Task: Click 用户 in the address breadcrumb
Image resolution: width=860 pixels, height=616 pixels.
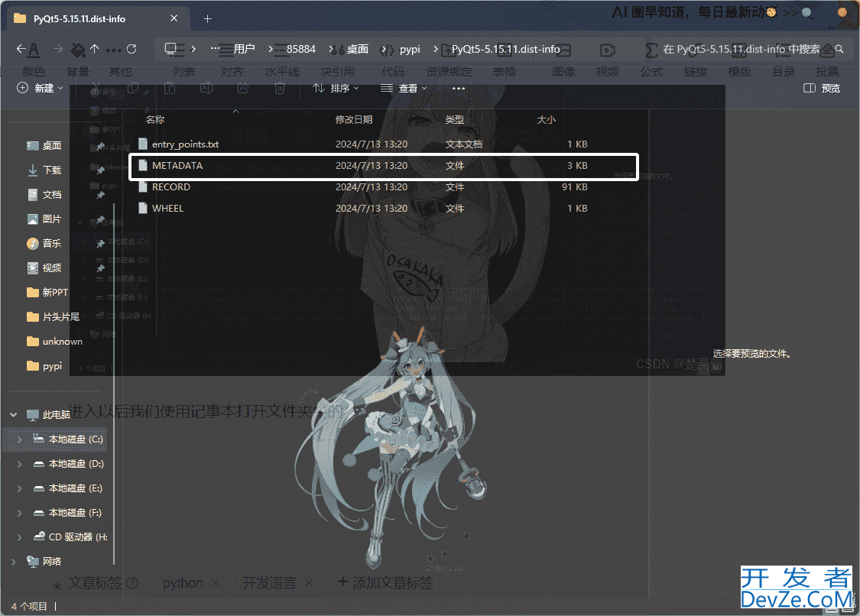Action: (244, 49)
